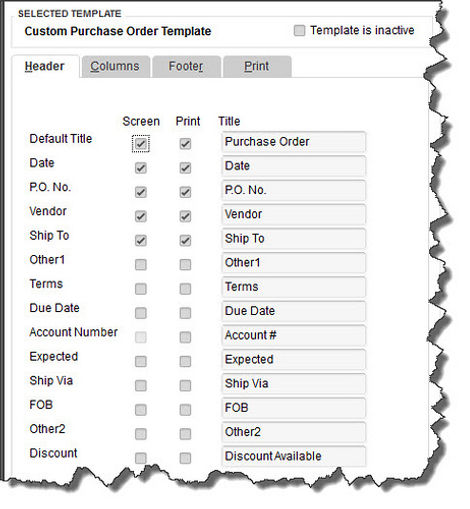Uncheck the Date Print checkbox

pyautogui.click(x=185, y=168)
